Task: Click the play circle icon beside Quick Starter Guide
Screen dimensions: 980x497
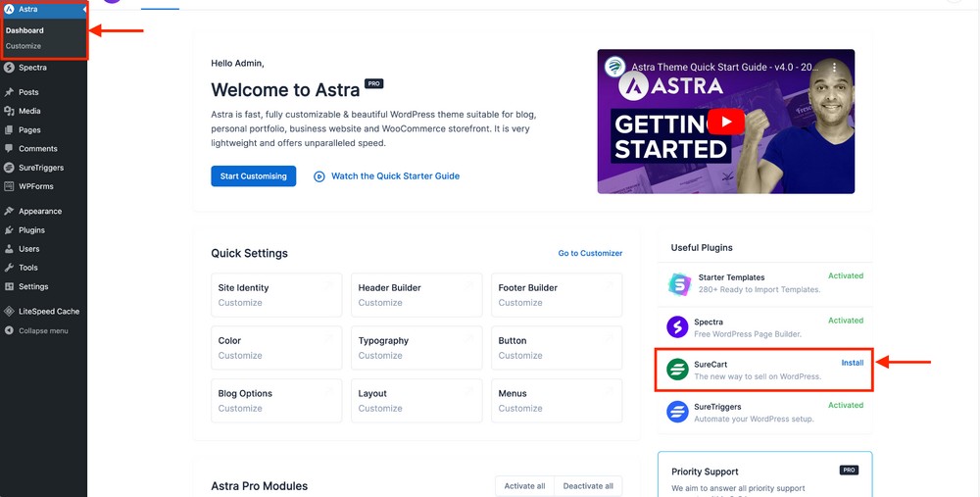Action: [319, 176]
